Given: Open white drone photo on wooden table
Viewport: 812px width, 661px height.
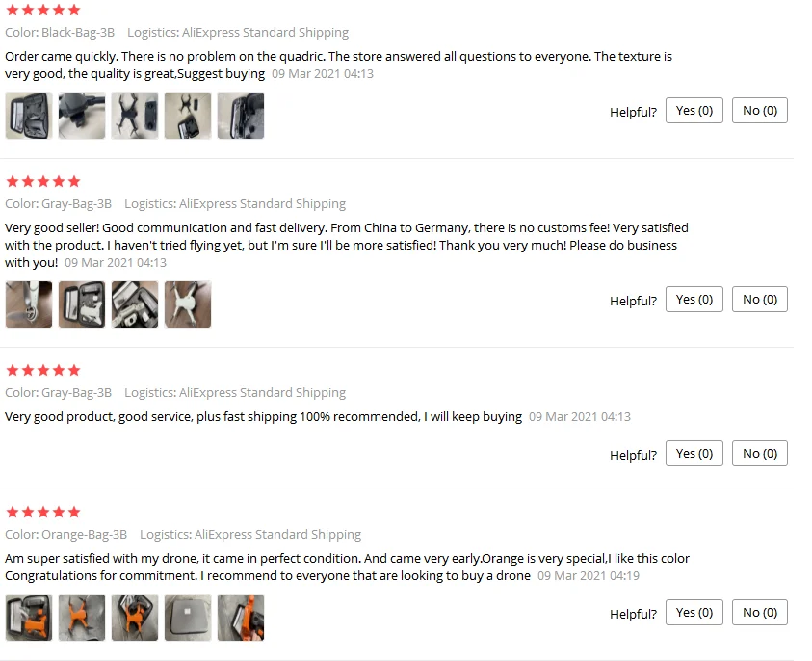Looking at the screenshot, I should point(188,304).
